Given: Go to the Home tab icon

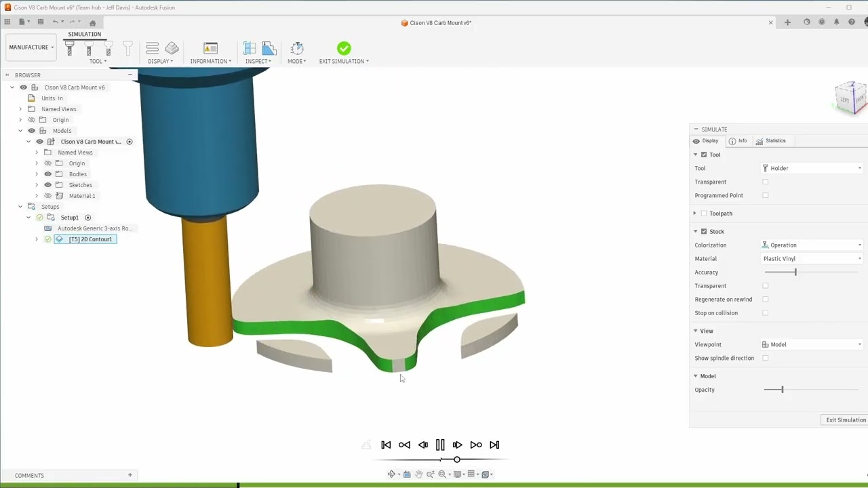Looking at the screenshot, I should 93,23.
